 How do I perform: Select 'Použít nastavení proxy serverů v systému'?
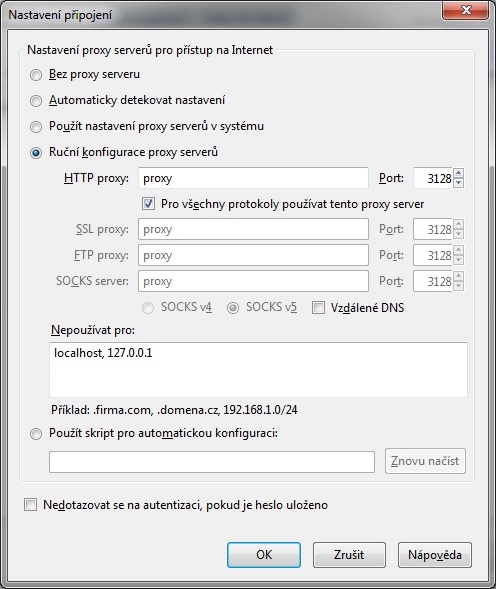point(36,127)
